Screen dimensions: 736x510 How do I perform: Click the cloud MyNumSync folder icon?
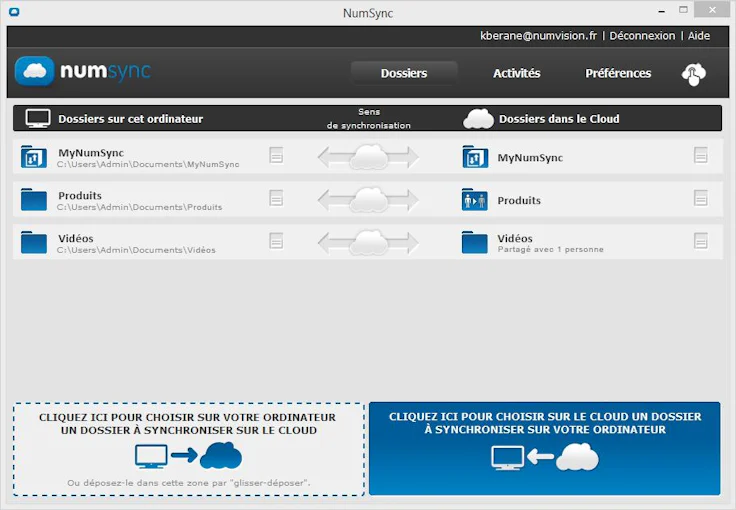tap(475, 157)
